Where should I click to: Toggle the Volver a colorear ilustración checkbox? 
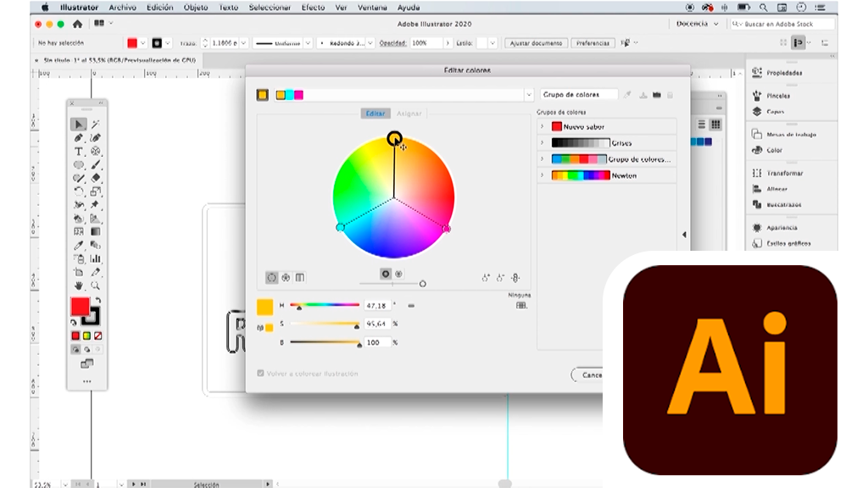(261, 374)
